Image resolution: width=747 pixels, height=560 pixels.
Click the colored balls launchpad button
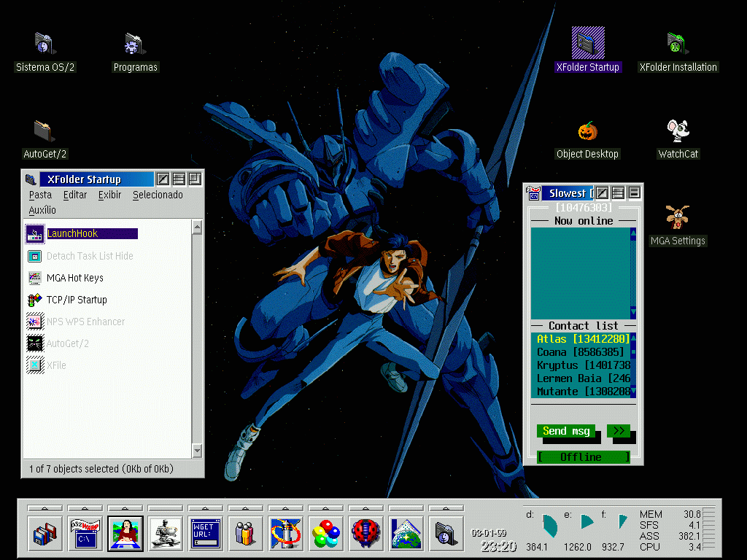point(325,533)
